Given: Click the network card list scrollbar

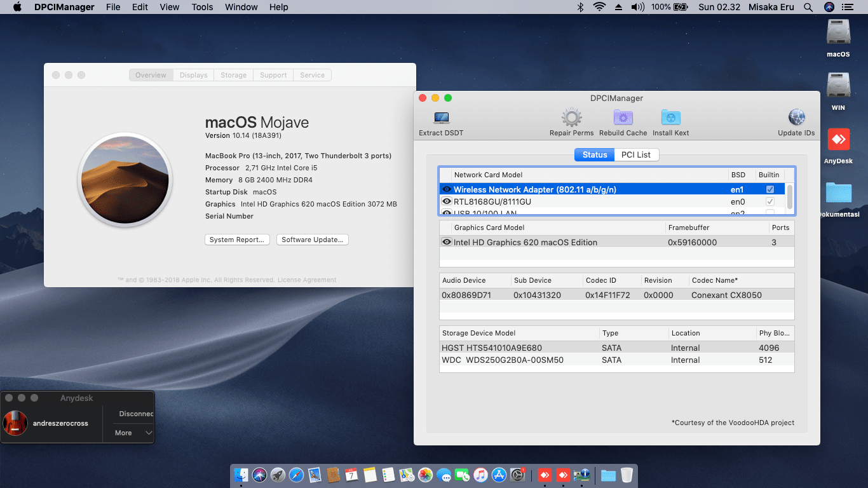Looking at the screenshot, I should pyautogui.click(x=790, y=197).
